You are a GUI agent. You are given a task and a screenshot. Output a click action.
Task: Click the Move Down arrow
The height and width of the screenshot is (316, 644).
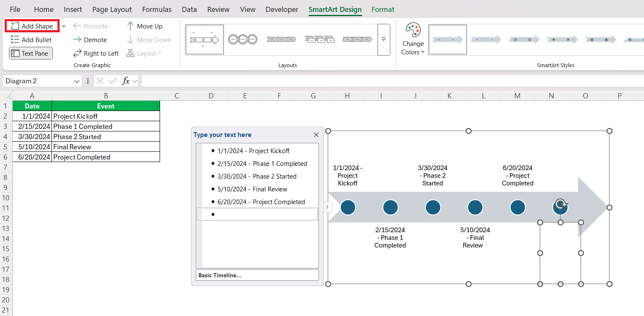[149, 40]
